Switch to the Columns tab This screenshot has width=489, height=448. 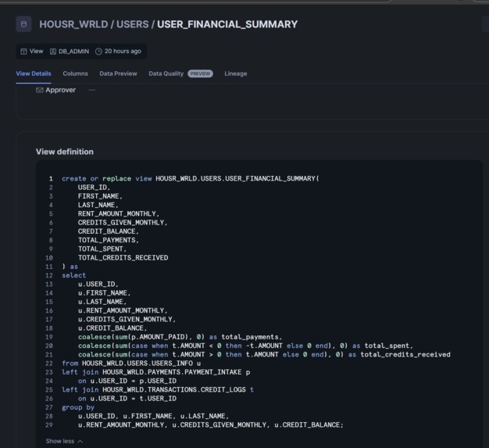pyautogui.click(x=76, y=73)
